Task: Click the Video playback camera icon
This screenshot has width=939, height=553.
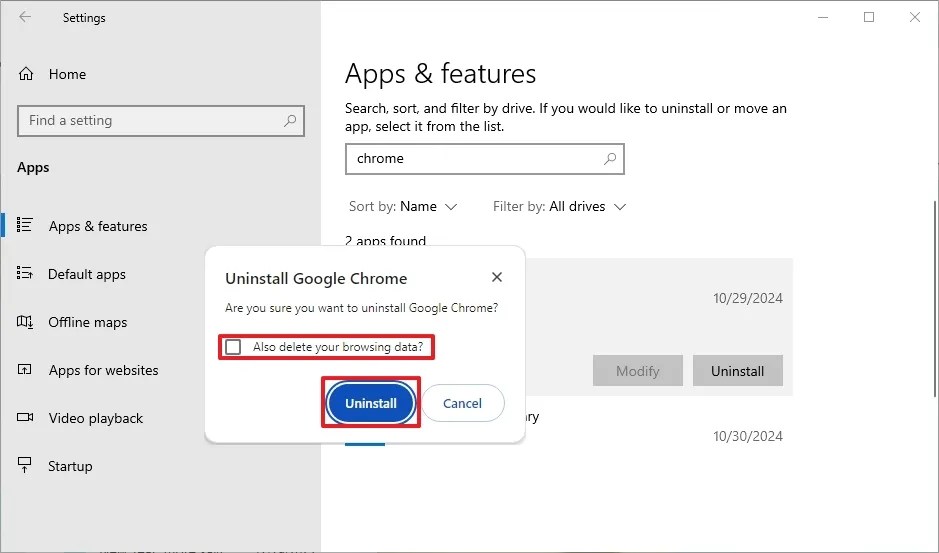Action: click(25, 417)
